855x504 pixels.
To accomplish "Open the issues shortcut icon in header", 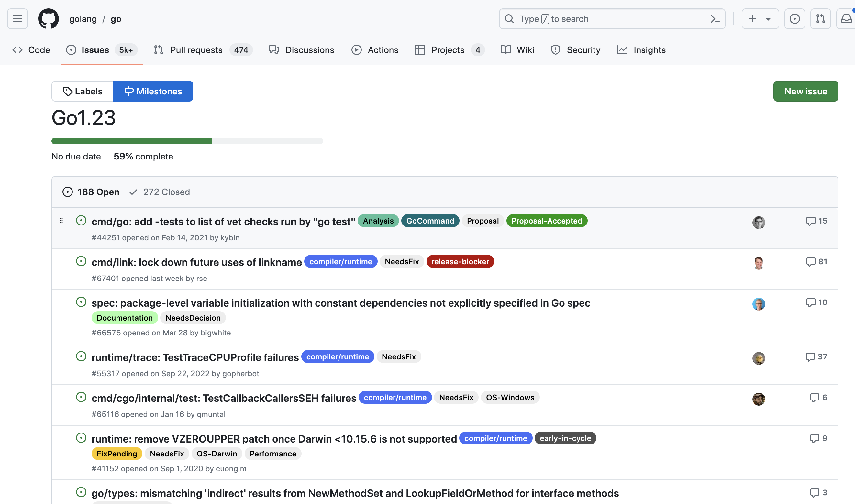I will coord(794,19).
